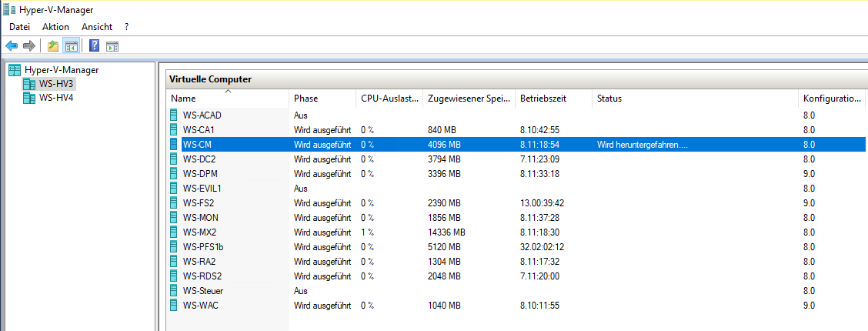Image resolution: width=868 pixels, height=331 pixels.
Task: Select the WS-DPM name in the list
Action: coord(200,174)
